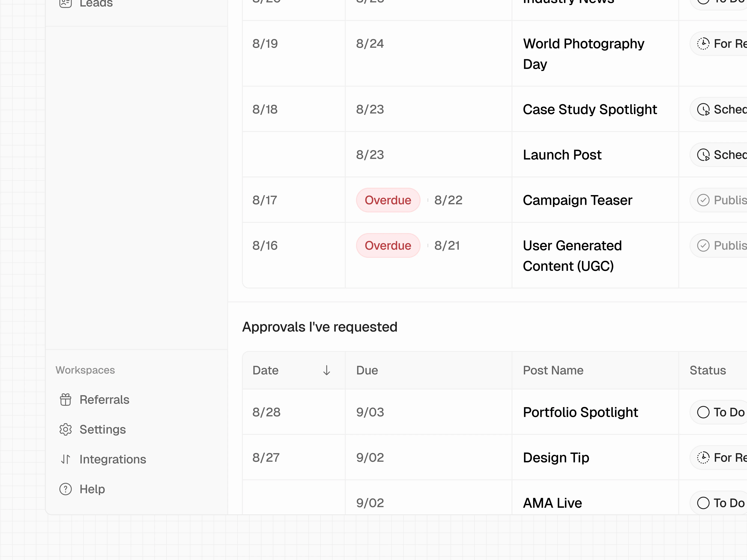Toggle the To Do circle for AMA Live
Screen dimensions: 747x560
coord(704,503)
